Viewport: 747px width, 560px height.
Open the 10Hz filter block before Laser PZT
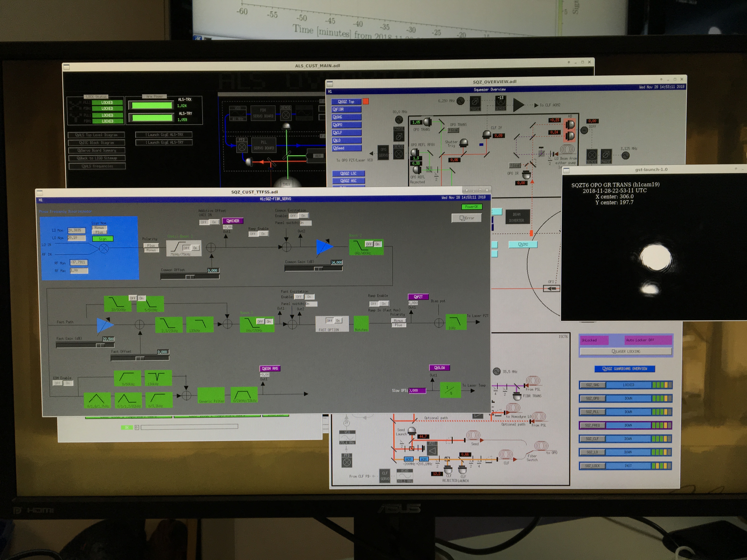[456, 322]
